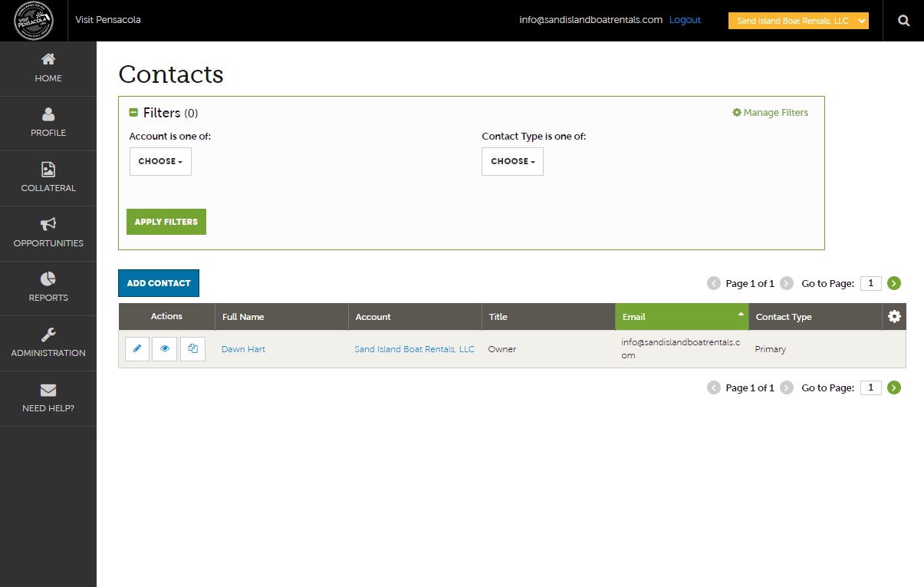Open Sand Island Boat Rentals, LLC account link

point(415,349)
